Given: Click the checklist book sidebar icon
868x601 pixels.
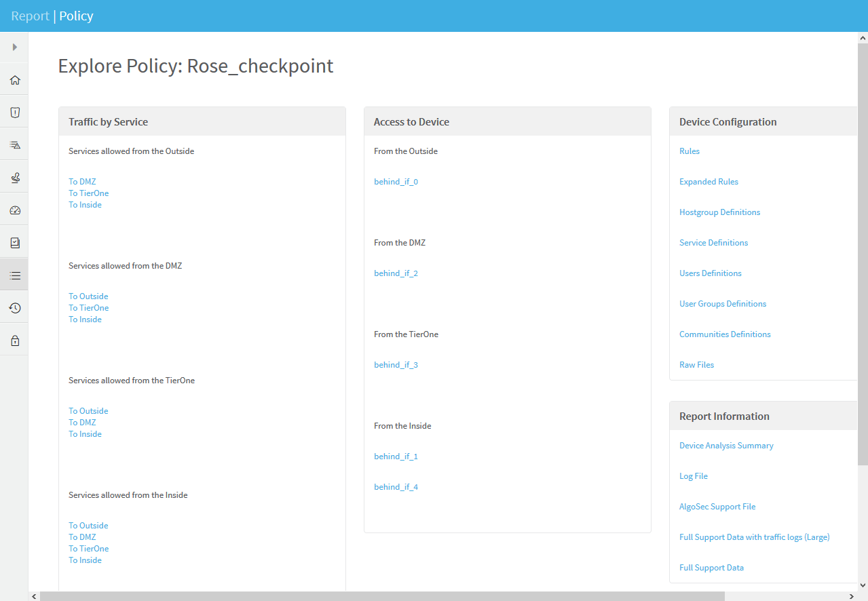Looking at the screenshot, I should 14,243.
